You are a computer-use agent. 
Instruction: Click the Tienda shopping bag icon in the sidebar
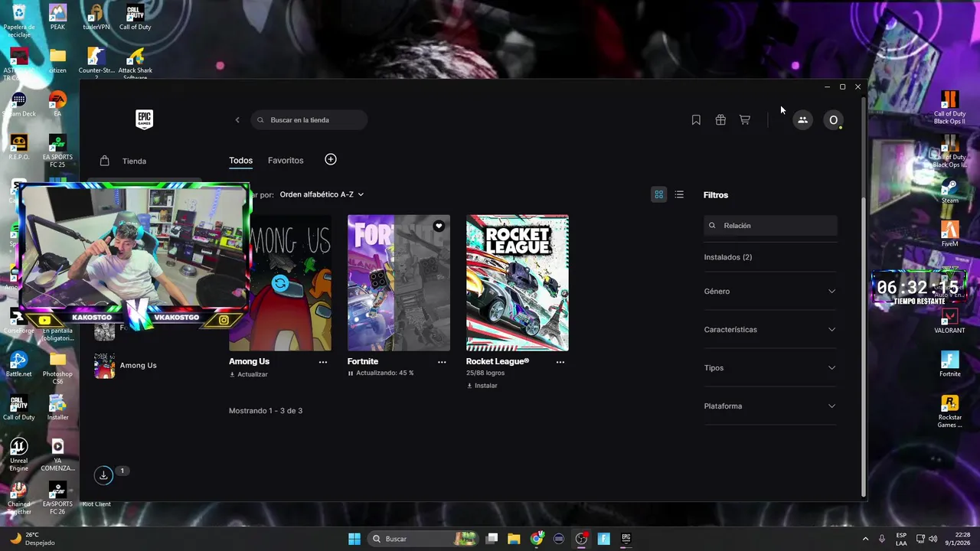105,161
